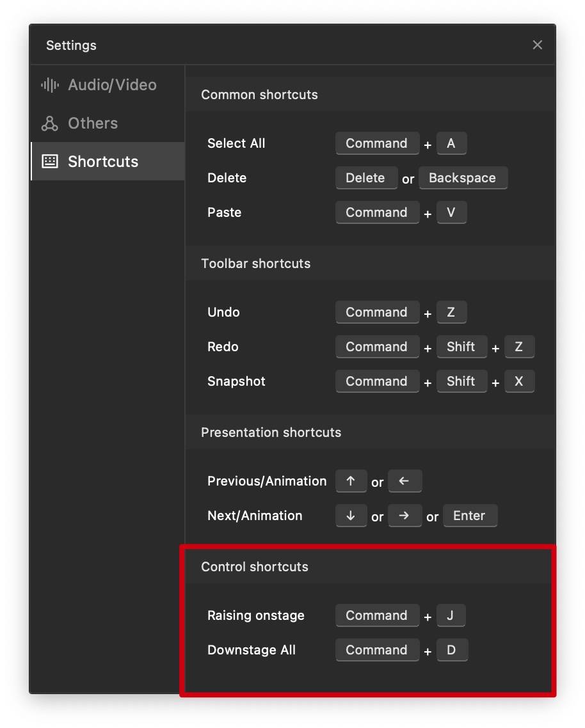The width and height of the screenshot is (585, 728).
Task: Click the Enter key for Next/Animation
Action: click(x=469, y=516)
